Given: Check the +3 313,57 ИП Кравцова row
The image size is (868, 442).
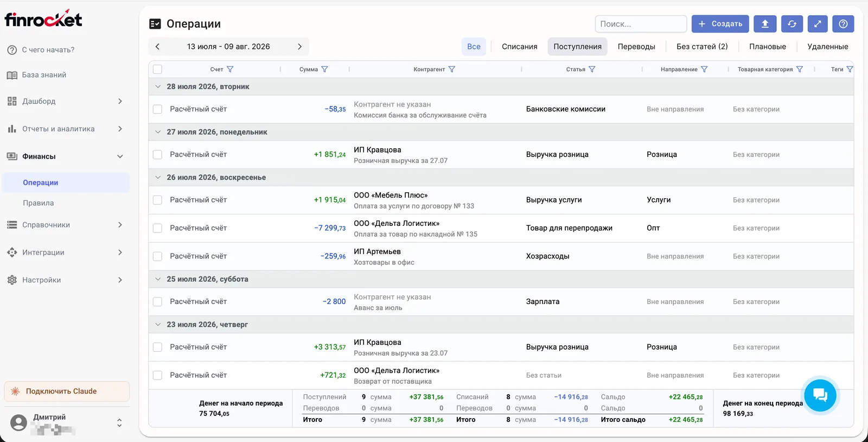Looking at the screenshot, I should coord(157,347).
